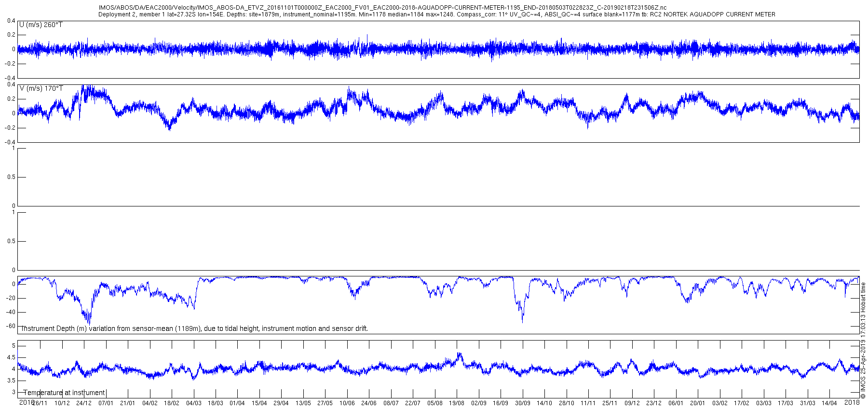Click the '21/01' date tick label

(128, 403)
